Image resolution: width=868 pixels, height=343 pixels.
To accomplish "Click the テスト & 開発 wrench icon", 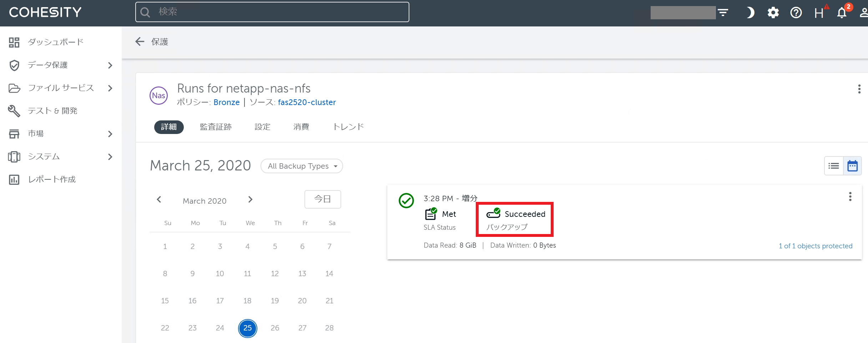I will click(x=14, y=111).
